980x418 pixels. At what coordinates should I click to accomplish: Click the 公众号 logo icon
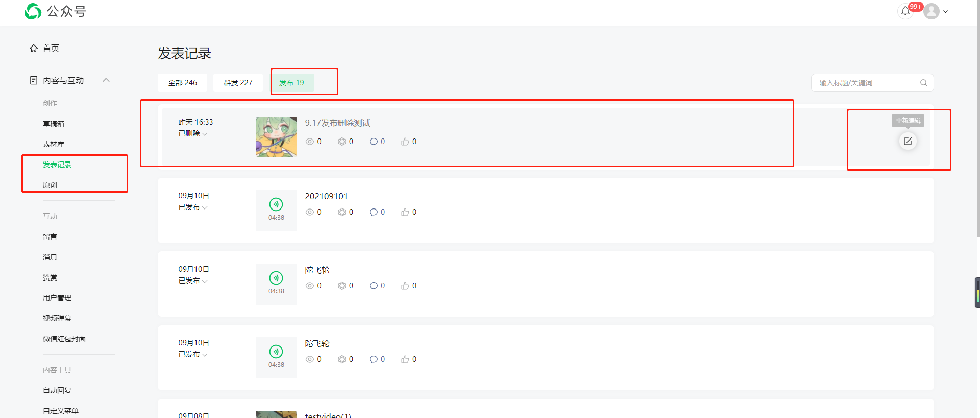(33, 11)
